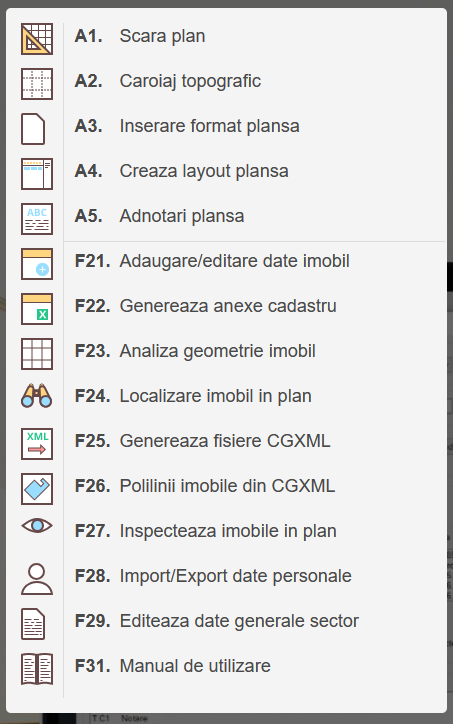Click the person Import/Export date icon

(x=37, y=579)
